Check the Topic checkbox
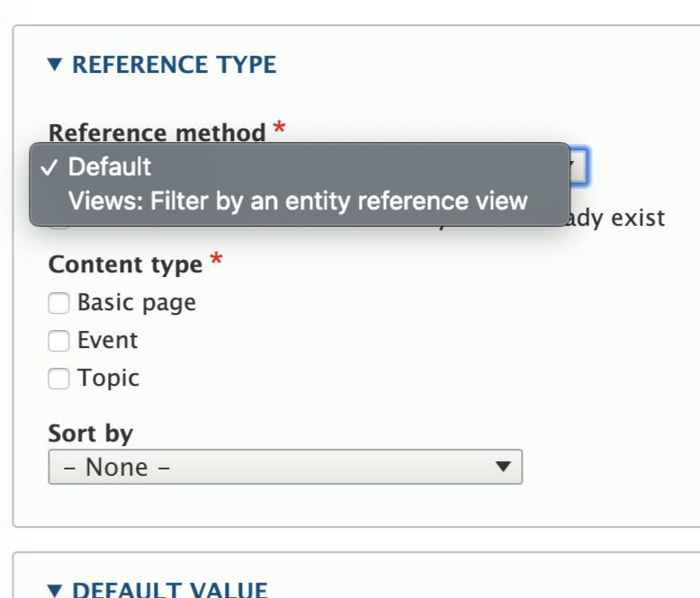 point(58,379)
